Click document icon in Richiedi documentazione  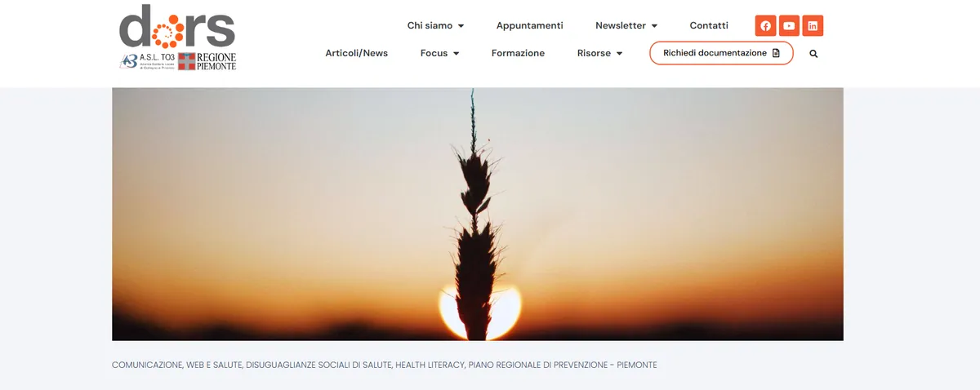click(x=776, y=53)
